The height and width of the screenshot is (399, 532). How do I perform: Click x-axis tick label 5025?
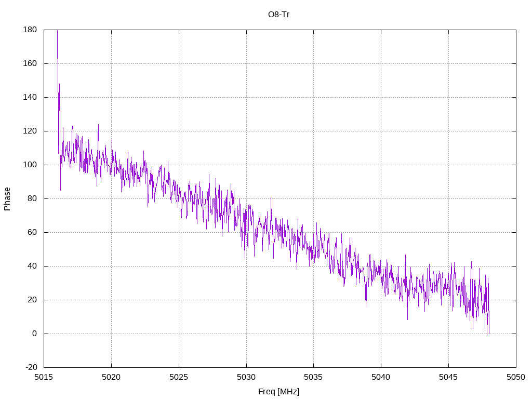(x=179, y=377)
